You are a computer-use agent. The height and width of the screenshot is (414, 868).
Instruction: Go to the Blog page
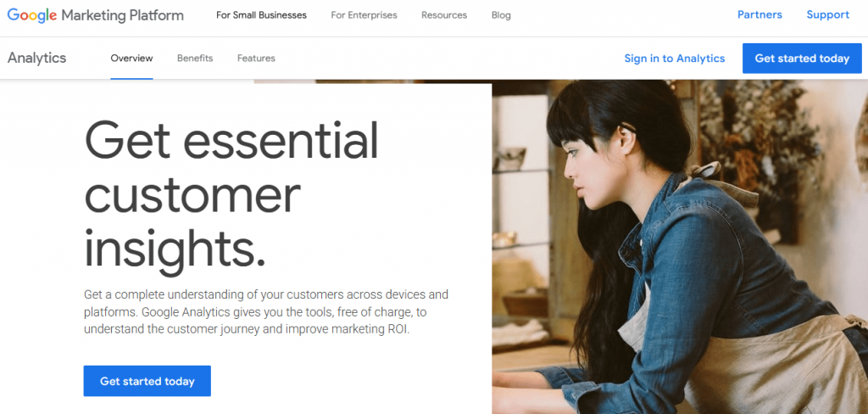point(501,15)
